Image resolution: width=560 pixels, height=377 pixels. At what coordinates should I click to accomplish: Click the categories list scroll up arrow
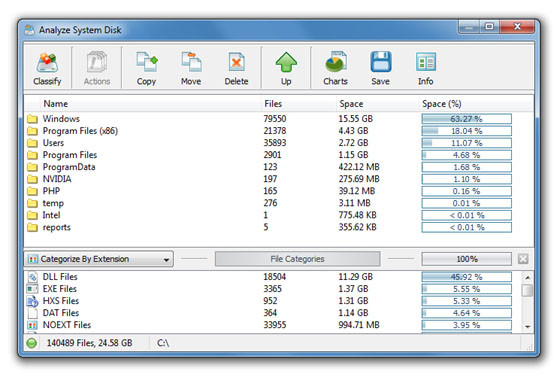pos(528,277)
